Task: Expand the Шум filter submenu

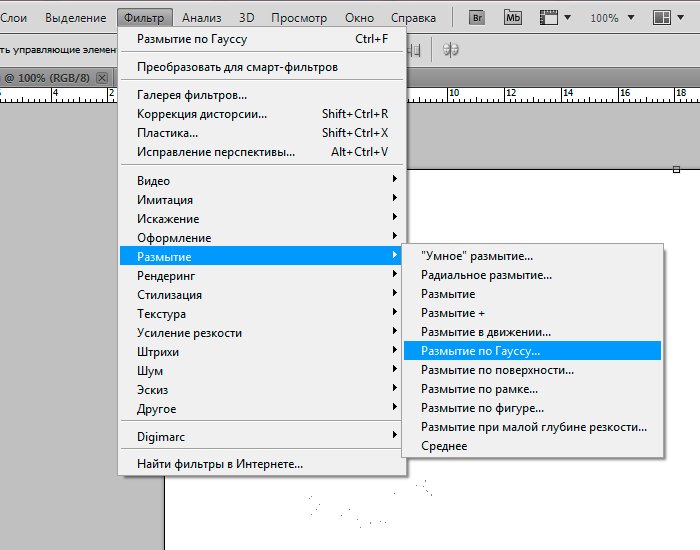Action: (x=150, y=371)
